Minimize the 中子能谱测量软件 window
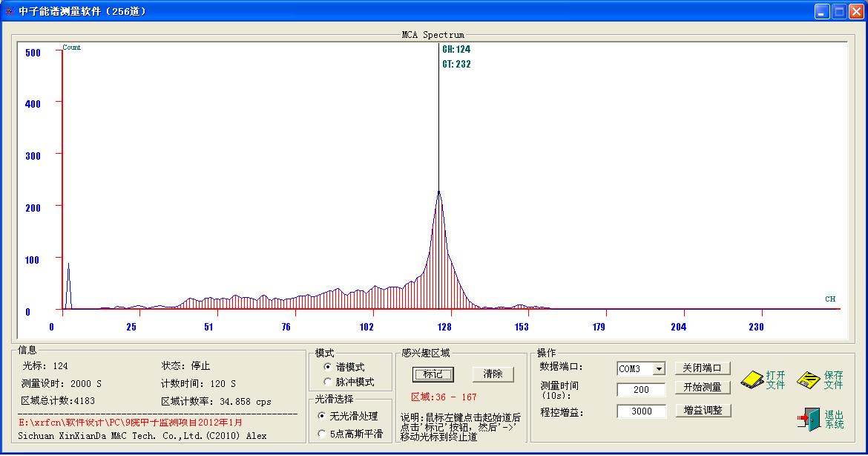The width and height of the screenshot is (868, 456). pos(822,11)
